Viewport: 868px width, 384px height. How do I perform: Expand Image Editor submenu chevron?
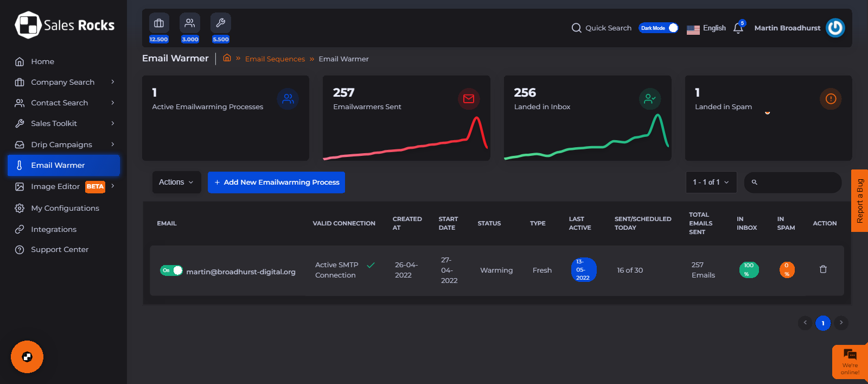tap(113, 186)
